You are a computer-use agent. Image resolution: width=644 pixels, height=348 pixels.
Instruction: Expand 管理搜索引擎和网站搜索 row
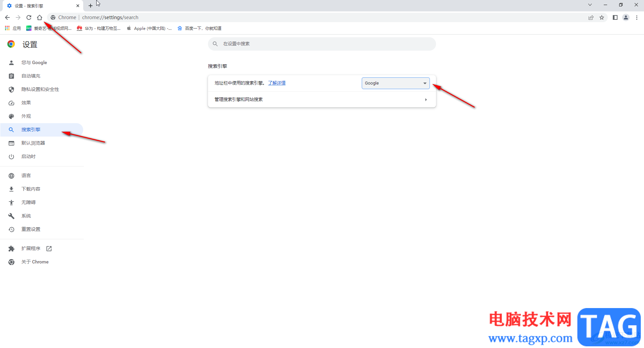pyautogui.click(x=322, y=99)
